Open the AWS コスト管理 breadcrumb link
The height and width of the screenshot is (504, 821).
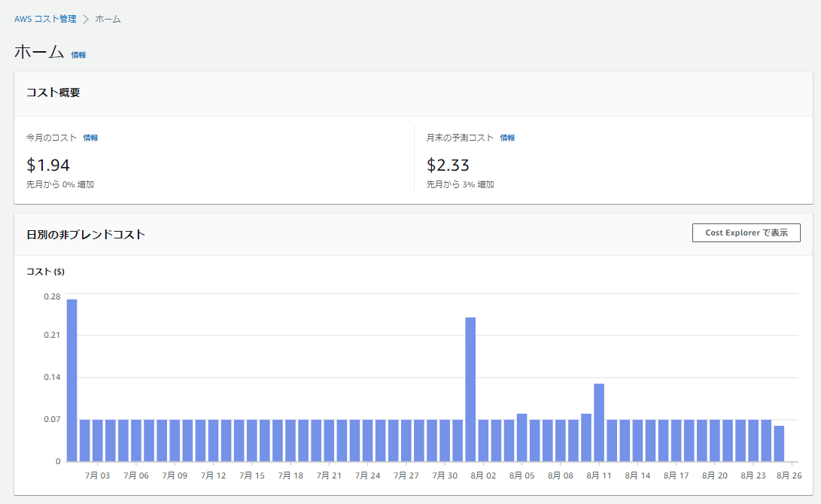(45, 19)
